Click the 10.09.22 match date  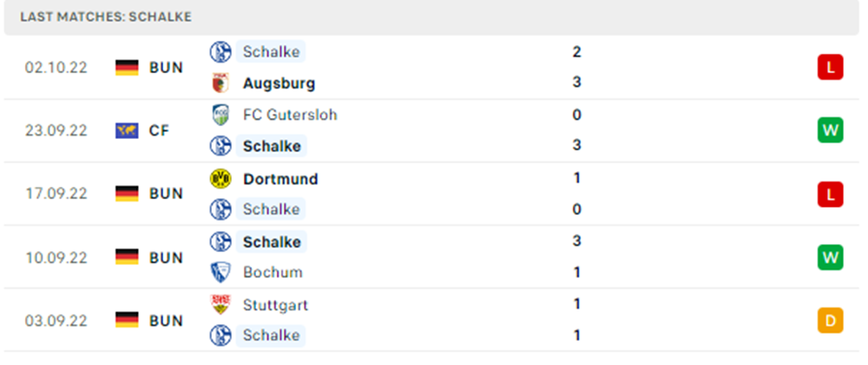(56, 258)
